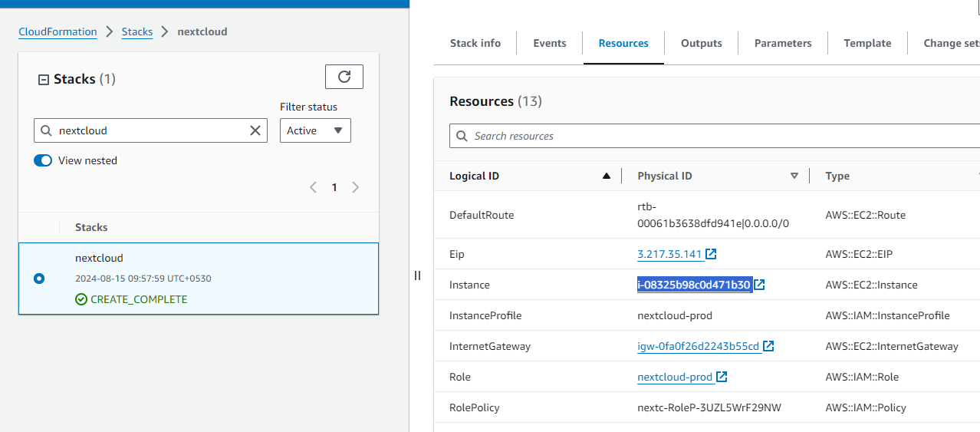Click the Physical ID column header
The image size is (980, 432).
point(665,176)
